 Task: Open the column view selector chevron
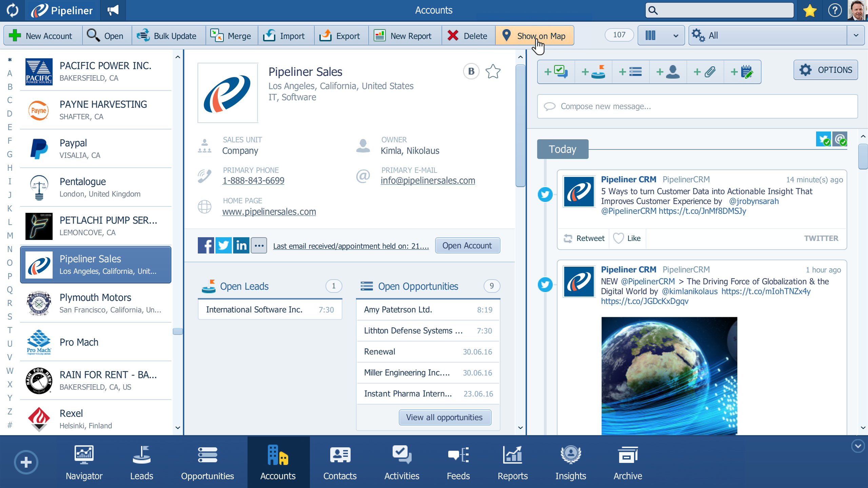point(675,35)
